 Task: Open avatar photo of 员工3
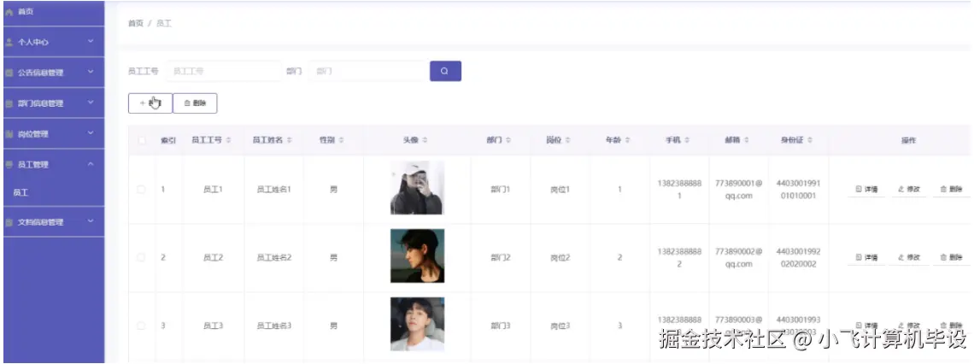[x=418, y=324]
